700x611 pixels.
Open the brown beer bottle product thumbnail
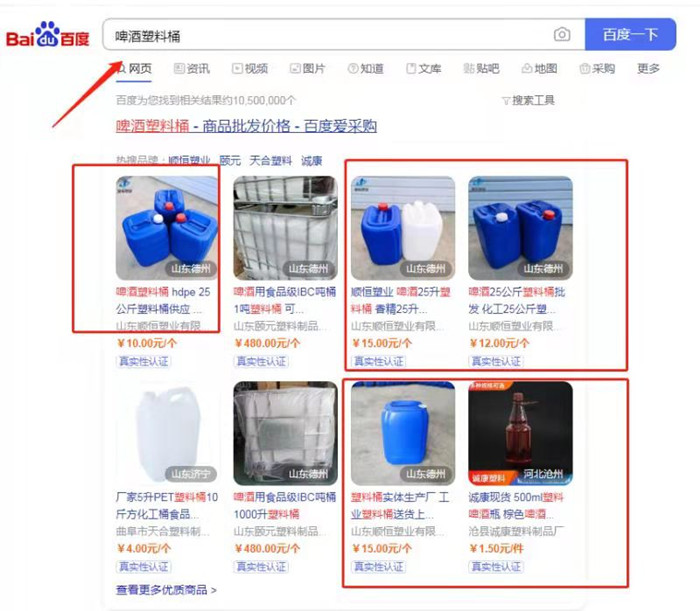pyautogui.click(x=521, y=433)
